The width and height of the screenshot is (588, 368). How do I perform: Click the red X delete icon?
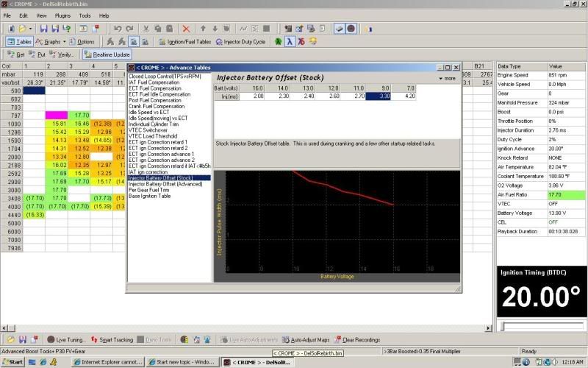tap(186, 29)
